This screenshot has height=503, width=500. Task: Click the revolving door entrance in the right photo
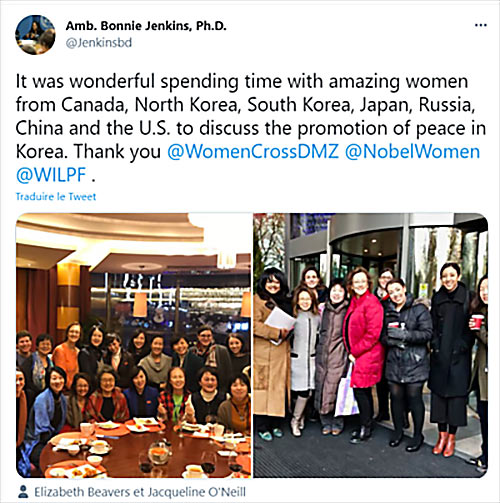tap(367, 247)
